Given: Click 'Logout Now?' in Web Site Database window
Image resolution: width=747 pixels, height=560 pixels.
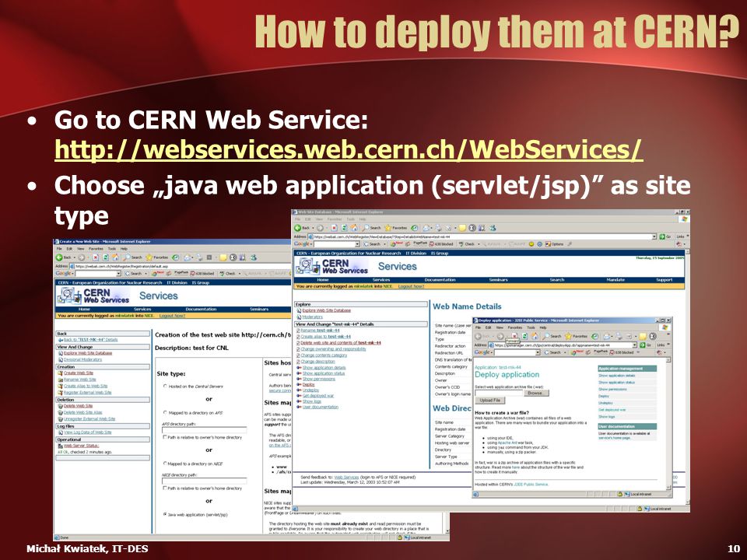Looking at the screenshot, I should point(411,287).
